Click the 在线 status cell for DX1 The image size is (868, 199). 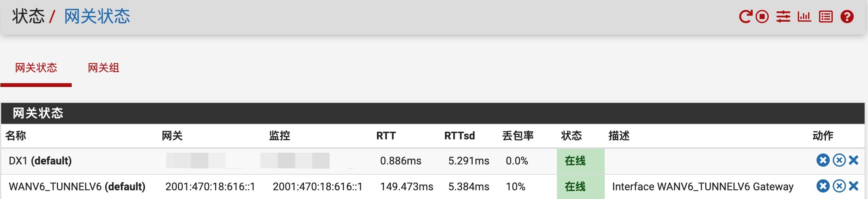(575, 161)
